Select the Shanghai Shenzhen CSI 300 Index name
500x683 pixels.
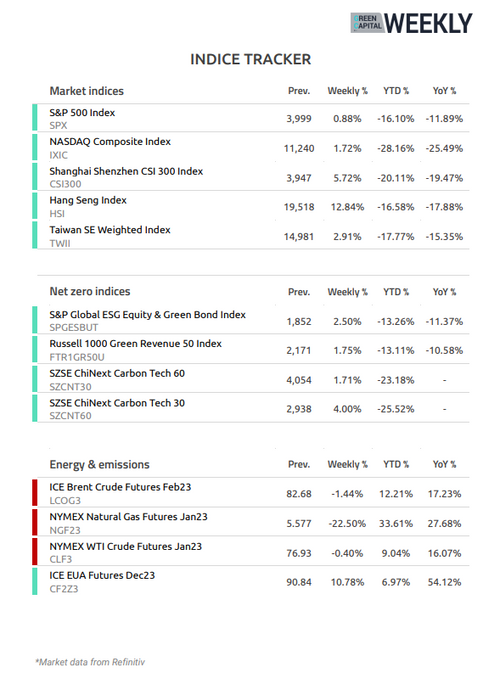point(126,171)
